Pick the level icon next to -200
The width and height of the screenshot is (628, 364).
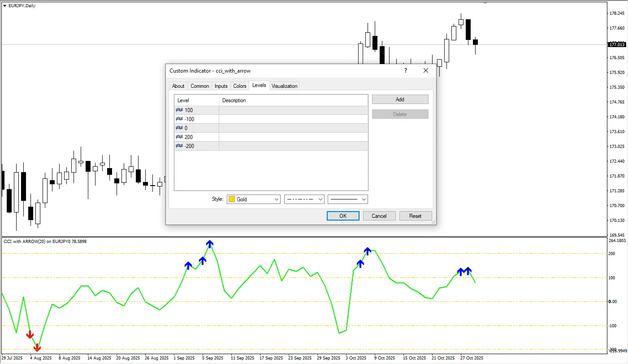point(179,146)
